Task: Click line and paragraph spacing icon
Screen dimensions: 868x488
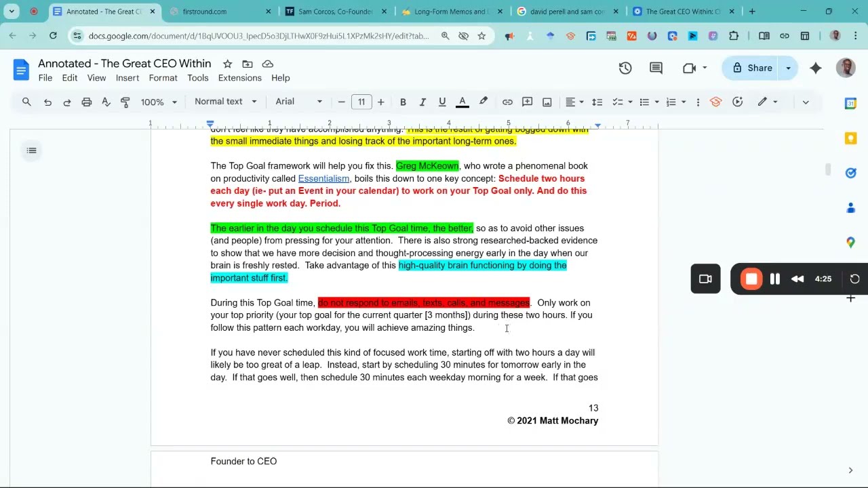Action: (597, 102)
